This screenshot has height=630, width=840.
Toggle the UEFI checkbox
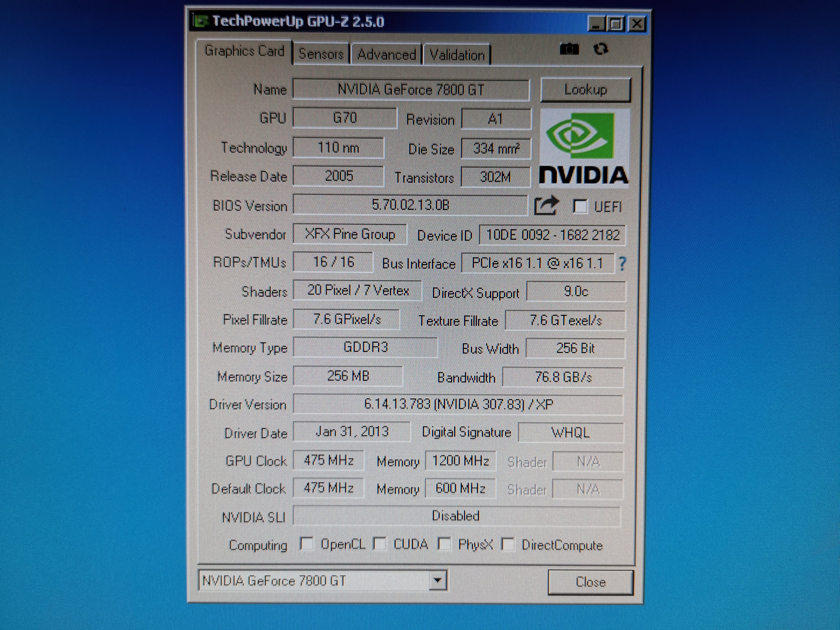pos(580,206)
